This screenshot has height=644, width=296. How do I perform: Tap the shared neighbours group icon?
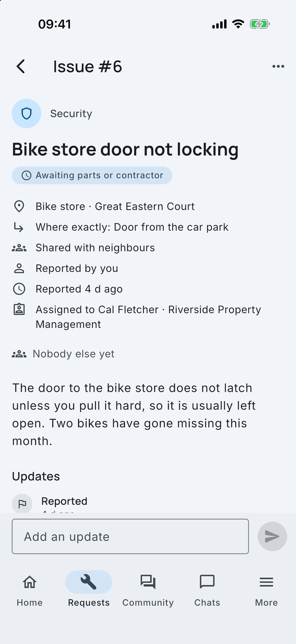click(x=19, y=248)
